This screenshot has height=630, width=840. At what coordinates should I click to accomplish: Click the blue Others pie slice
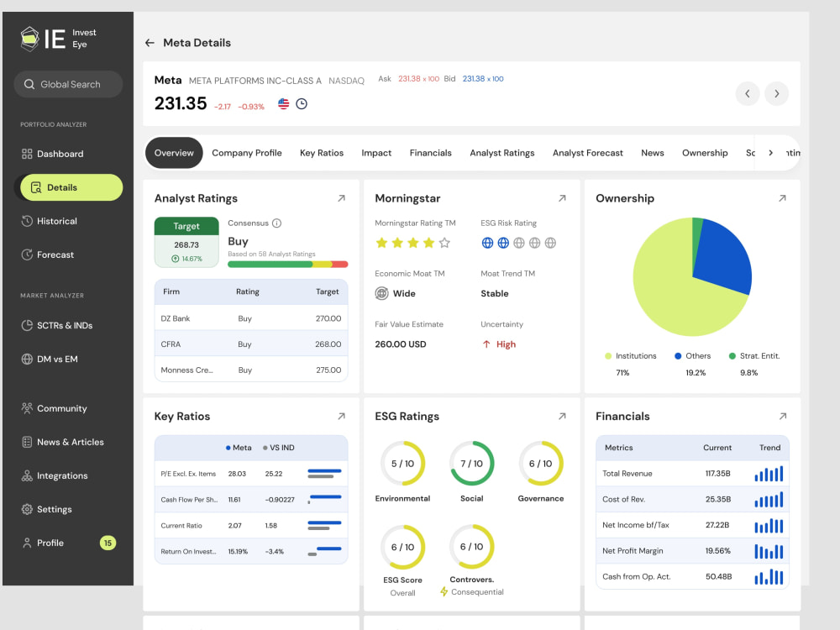coord(723,257)
